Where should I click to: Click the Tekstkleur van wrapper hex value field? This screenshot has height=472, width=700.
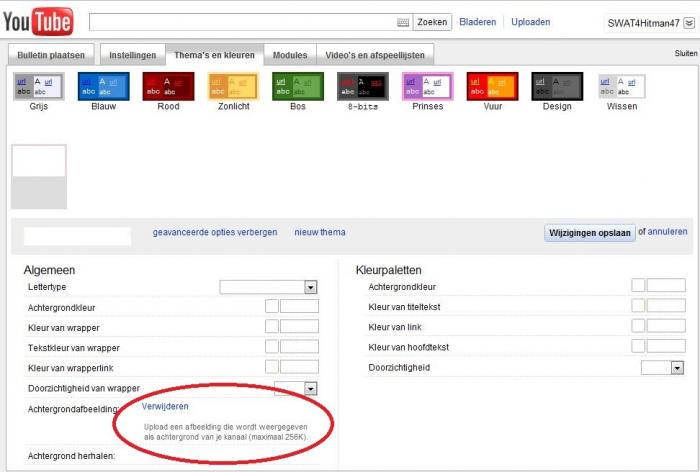299,347
